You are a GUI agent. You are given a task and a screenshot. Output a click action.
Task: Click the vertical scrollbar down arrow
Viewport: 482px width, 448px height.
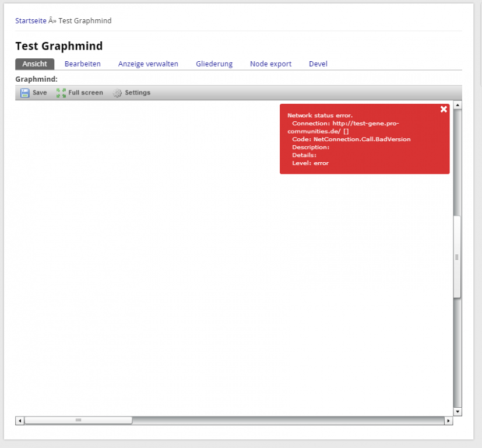coord(458,411)
